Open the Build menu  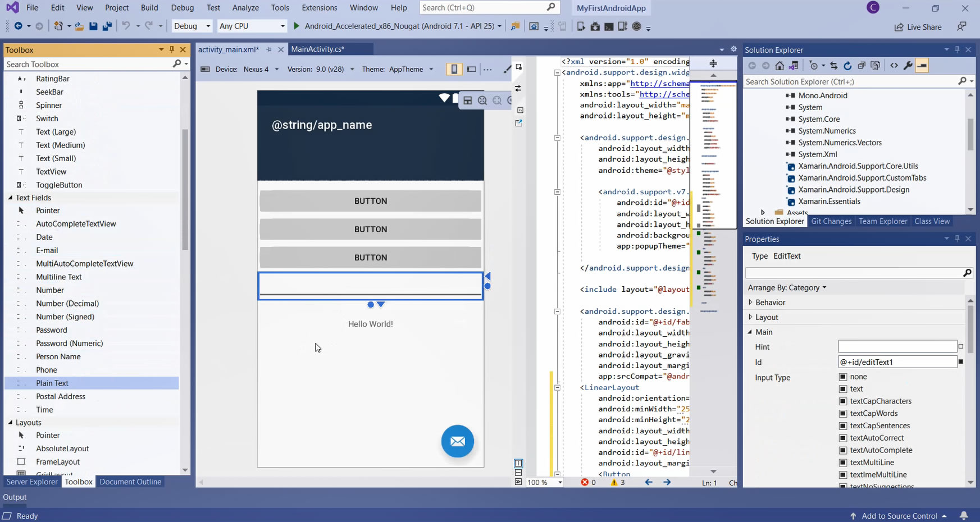coord(149,7)
